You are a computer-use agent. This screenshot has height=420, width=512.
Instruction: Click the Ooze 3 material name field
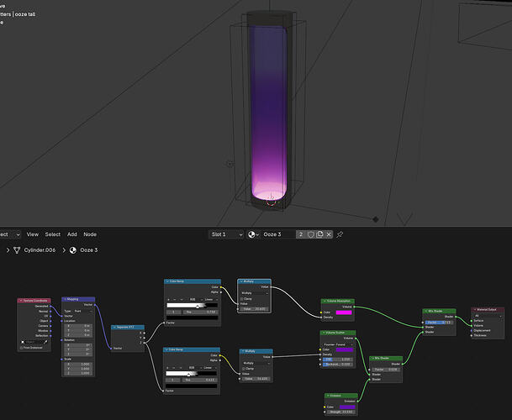coord(277,234)
